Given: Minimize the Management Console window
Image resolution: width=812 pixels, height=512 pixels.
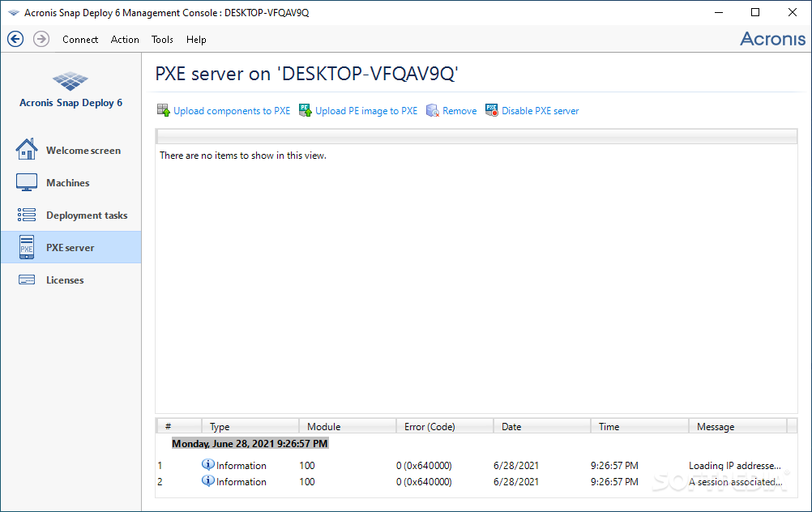Looking at the screenshot, I should 718,12.
